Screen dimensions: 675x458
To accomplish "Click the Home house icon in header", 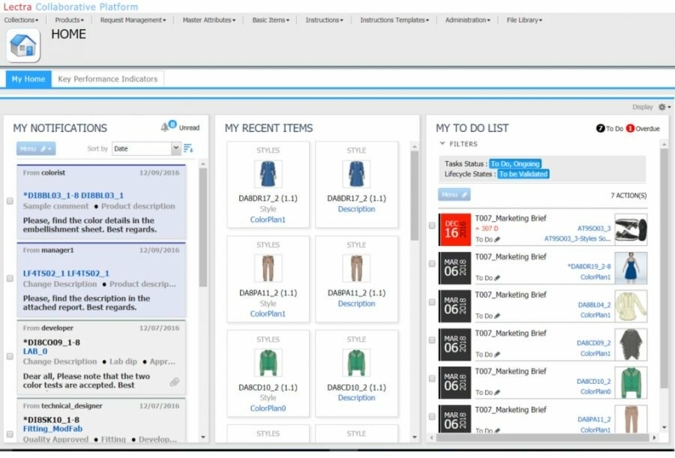I will [23, 45].
